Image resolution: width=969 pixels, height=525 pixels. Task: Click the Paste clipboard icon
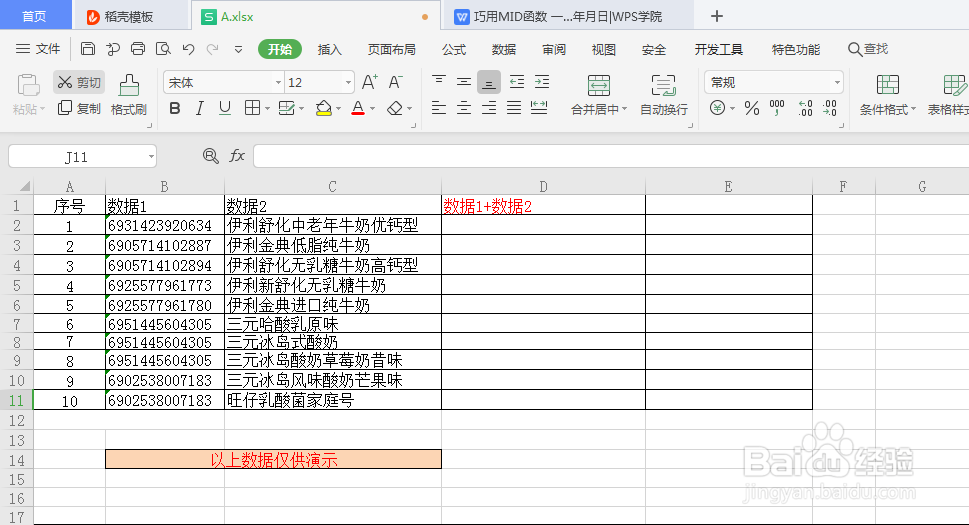pyautogui.click(x=28, y=85)
